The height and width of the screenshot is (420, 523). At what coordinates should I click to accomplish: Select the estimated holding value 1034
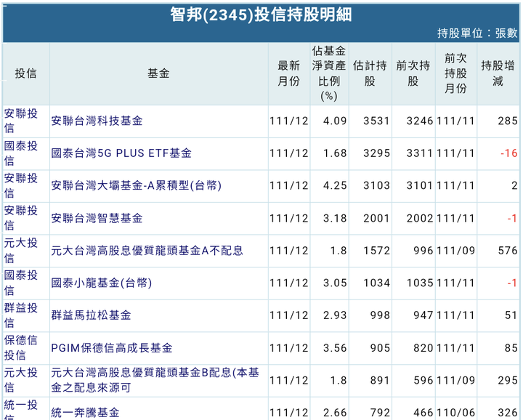click(376, 283)
